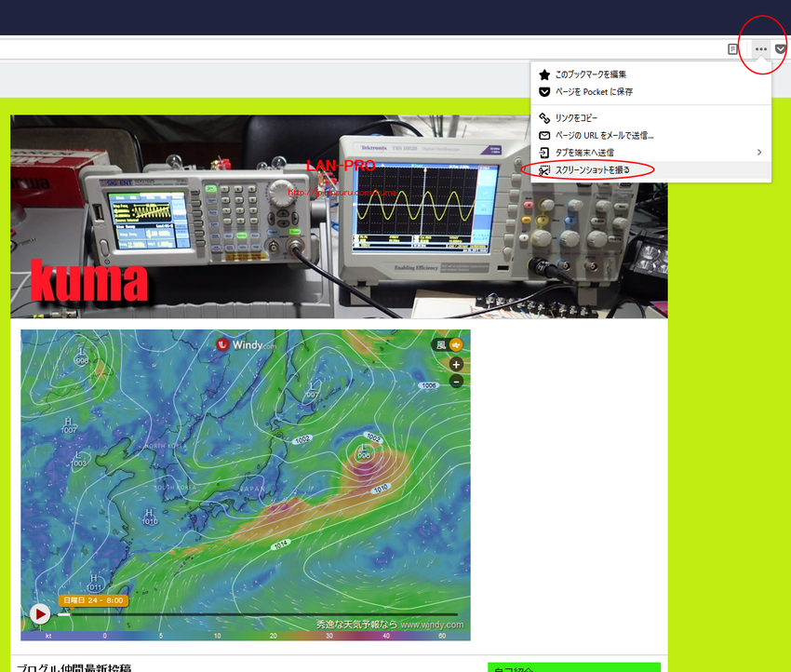Image resolution: width=791 pixels, height=672 pixels.
Task: Click the 日曜日 24 - 8:00 time marker
Action: point(93,600)
